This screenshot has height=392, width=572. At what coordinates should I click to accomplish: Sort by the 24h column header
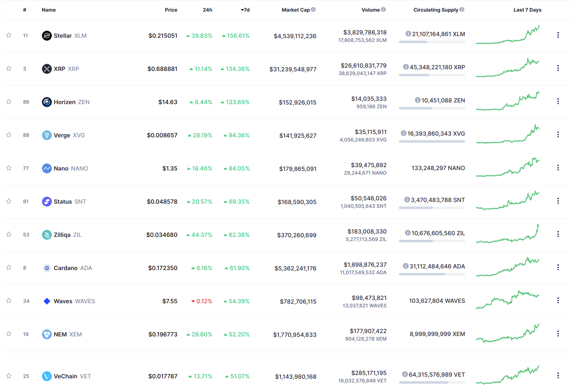208,10
